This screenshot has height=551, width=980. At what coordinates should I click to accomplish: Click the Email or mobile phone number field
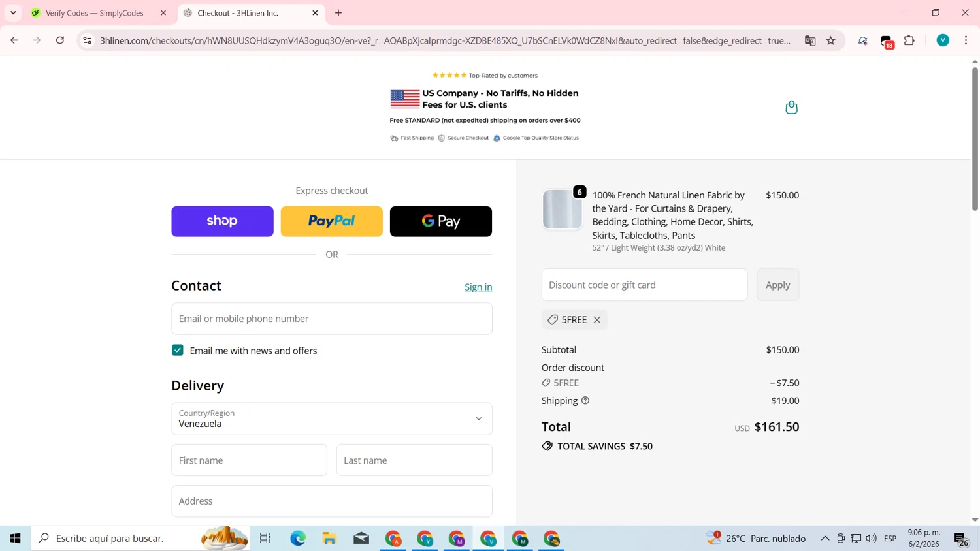[332, 319]
